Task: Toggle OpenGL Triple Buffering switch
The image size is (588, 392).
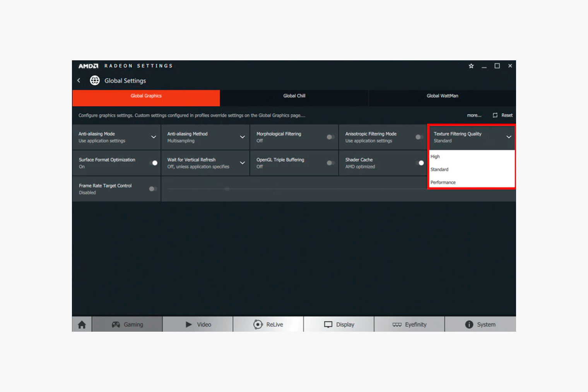Action: 331,163
